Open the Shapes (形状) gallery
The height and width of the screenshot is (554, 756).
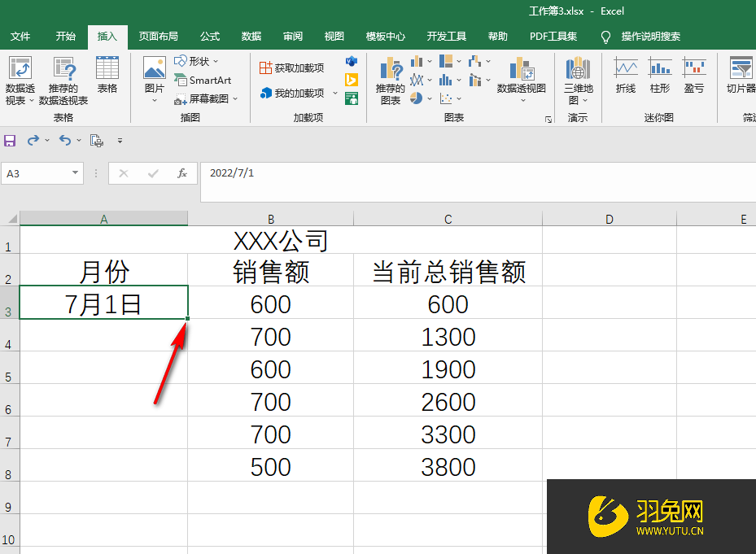(x=196, y=61)
